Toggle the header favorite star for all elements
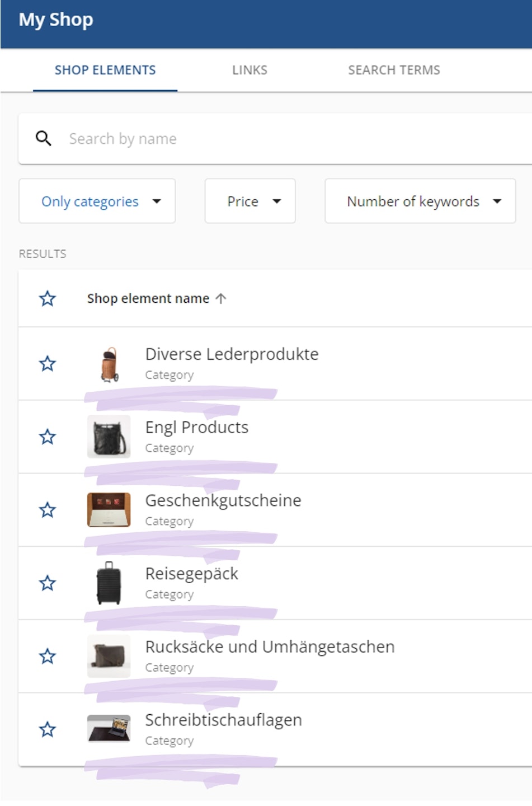532x806 pixels. 48,298
